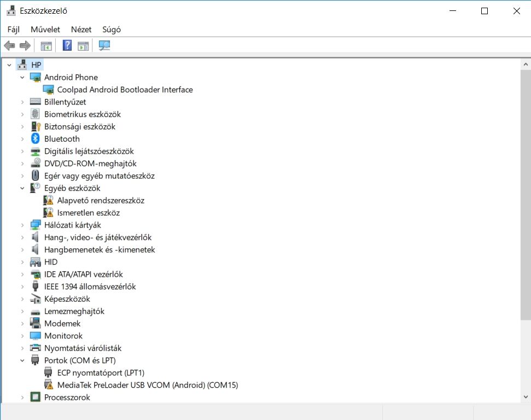Select Coolpad Android Bootloader Interface

(125, 90)
